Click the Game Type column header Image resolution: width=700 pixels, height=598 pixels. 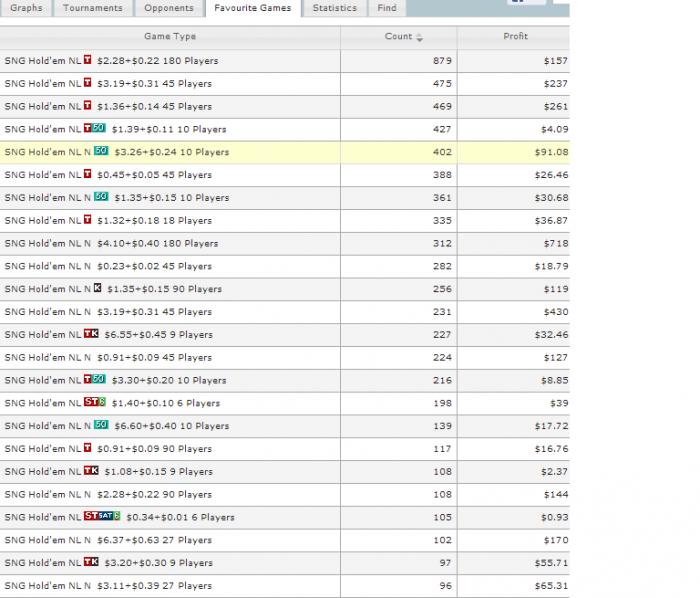pyautogui.click(x=170, y=37)
